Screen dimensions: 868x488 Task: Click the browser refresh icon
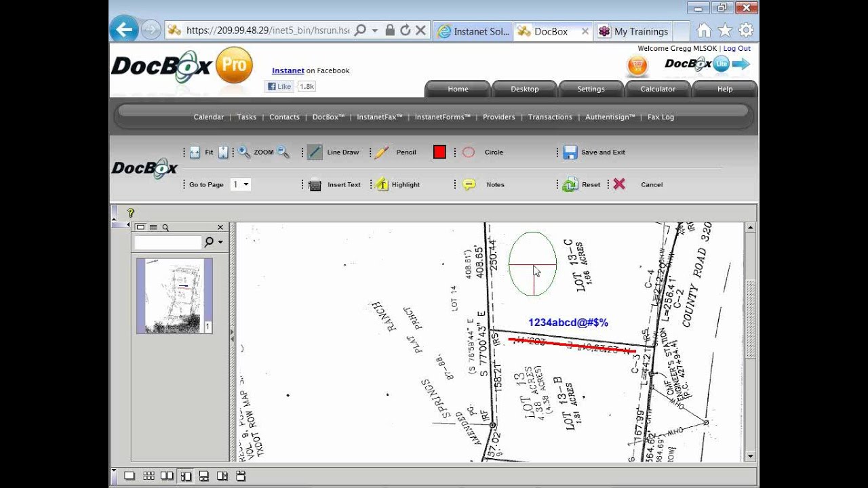(x=405, y=30)
